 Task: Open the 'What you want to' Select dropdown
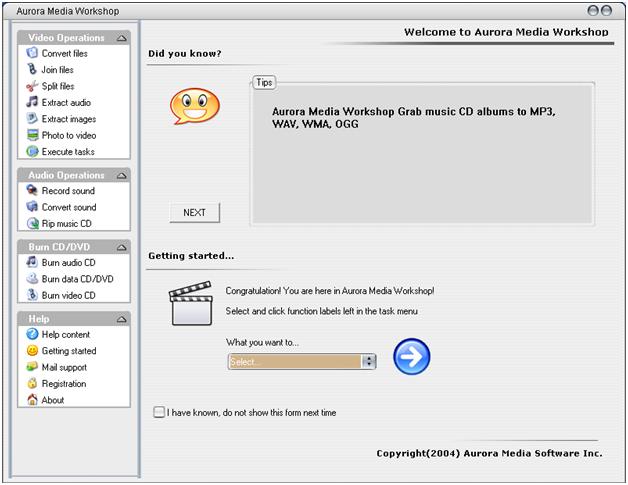tap(302, 362)
